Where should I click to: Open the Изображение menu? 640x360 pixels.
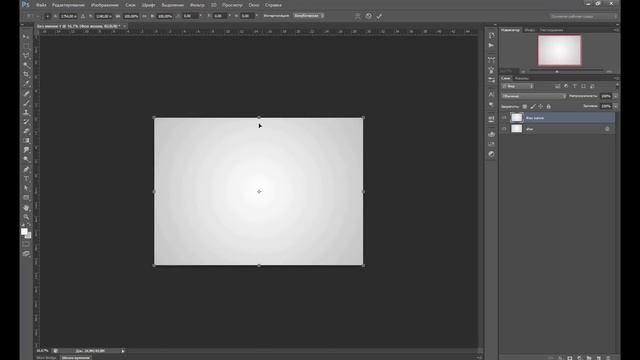pos(104,5)
